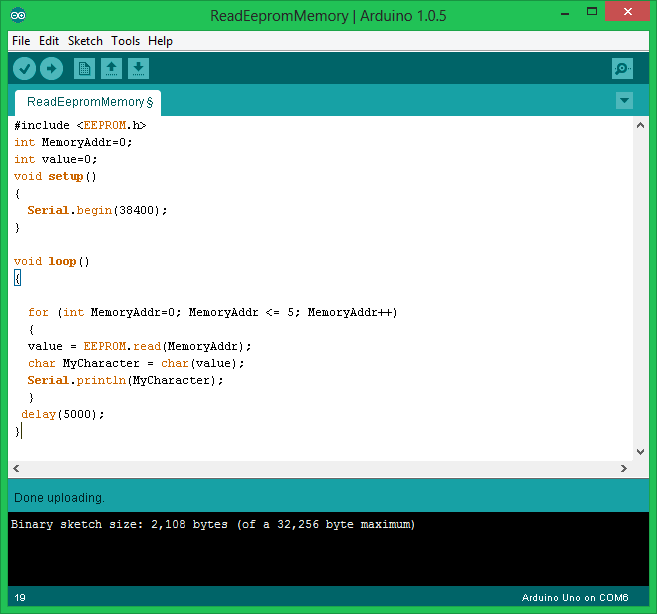The width and height of the screenshot is (657, 614).
Task: Save sketch with the down-arrow icon
Action: (x=138, y=68)
